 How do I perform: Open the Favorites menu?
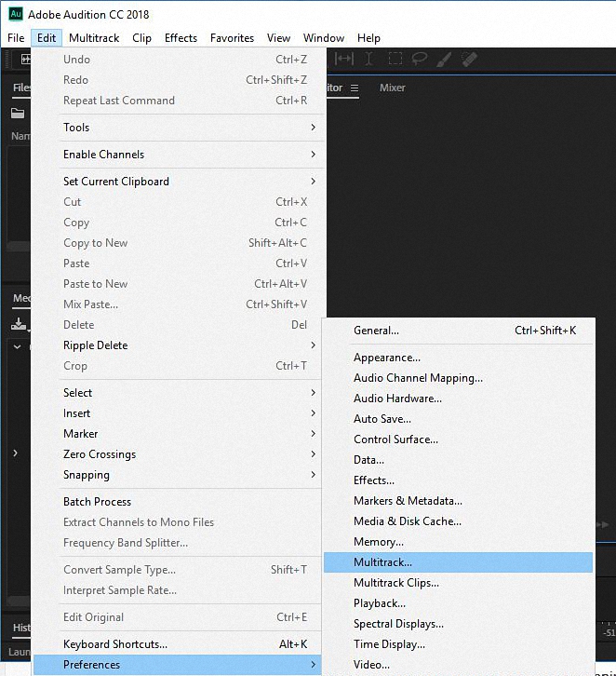click(x=233, y=38)
